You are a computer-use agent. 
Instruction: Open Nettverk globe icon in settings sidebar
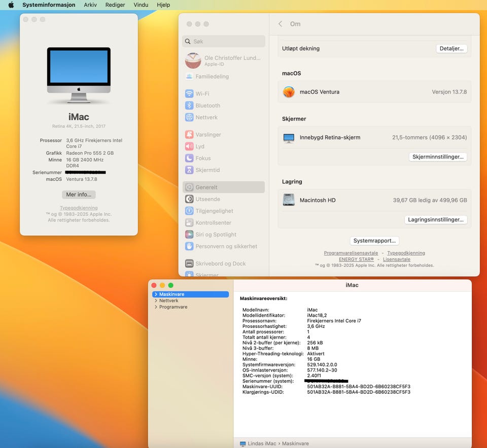click(189, 117)
